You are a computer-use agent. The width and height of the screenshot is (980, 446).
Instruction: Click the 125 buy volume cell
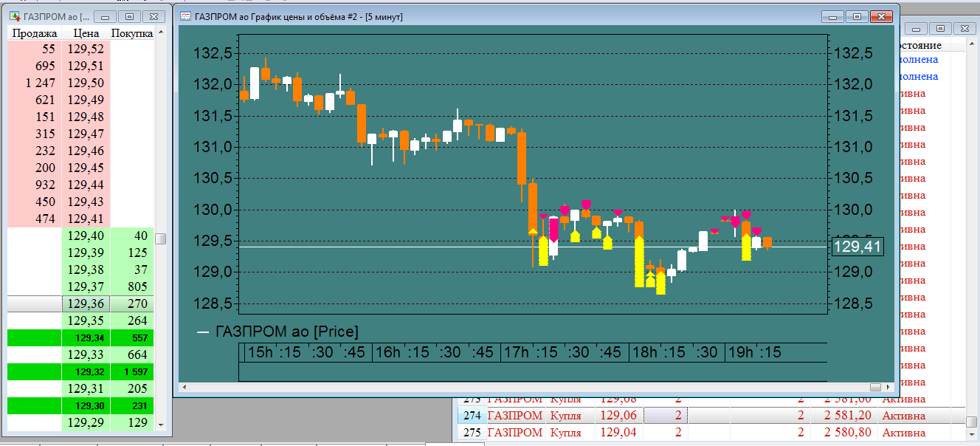click(x=132, y=253)
